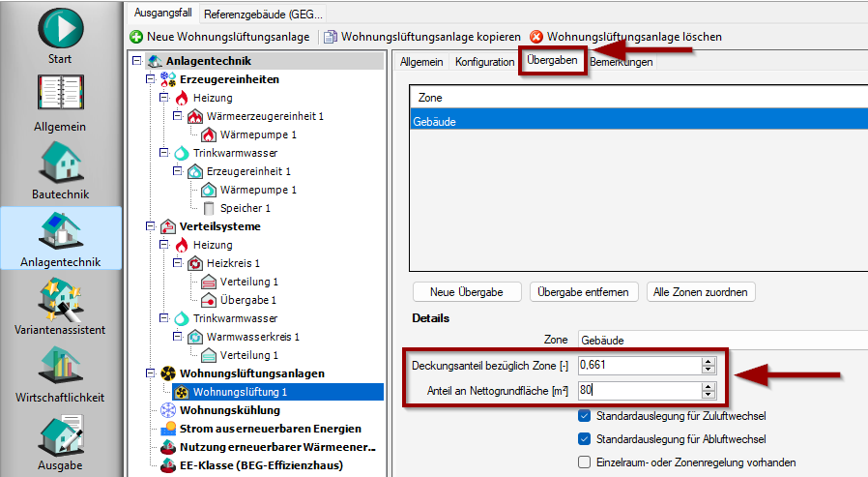The image size is (868, 477).
Task: Click the copy icon for Wohnungslüftungsanlage kopieren
Action: [x=331, y=37]
